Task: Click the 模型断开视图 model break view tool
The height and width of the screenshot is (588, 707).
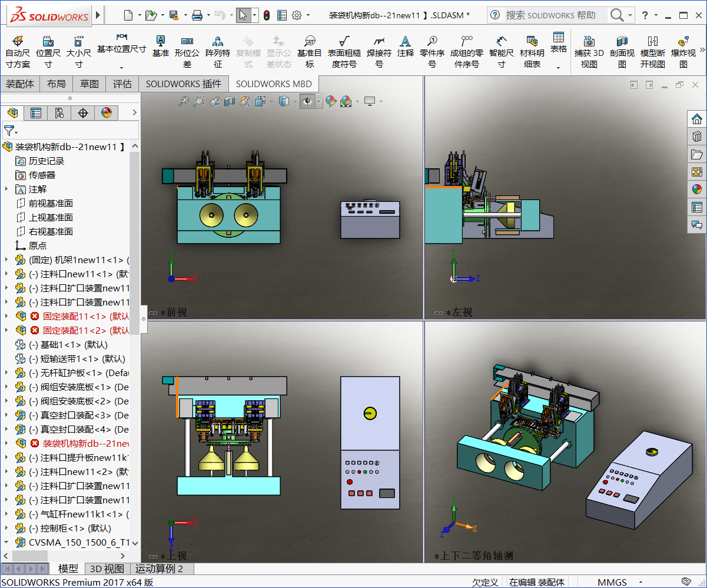Action: pos(653,51)
